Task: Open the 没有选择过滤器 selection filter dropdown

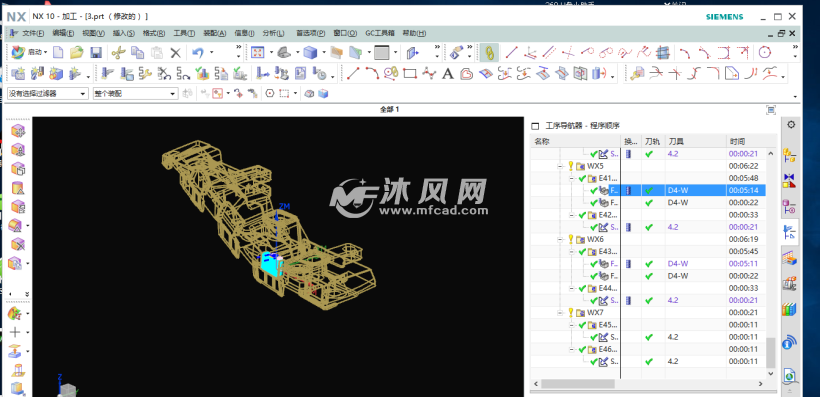Action: pyautogui.click(x=48, y=94)
